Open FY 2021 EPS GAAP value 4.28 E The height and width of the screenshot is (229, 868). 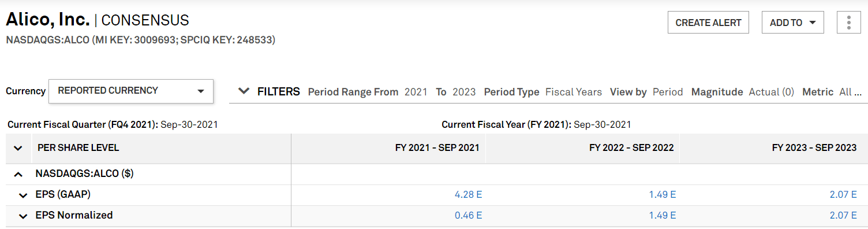pyautogui.click(x=468, y=195)
